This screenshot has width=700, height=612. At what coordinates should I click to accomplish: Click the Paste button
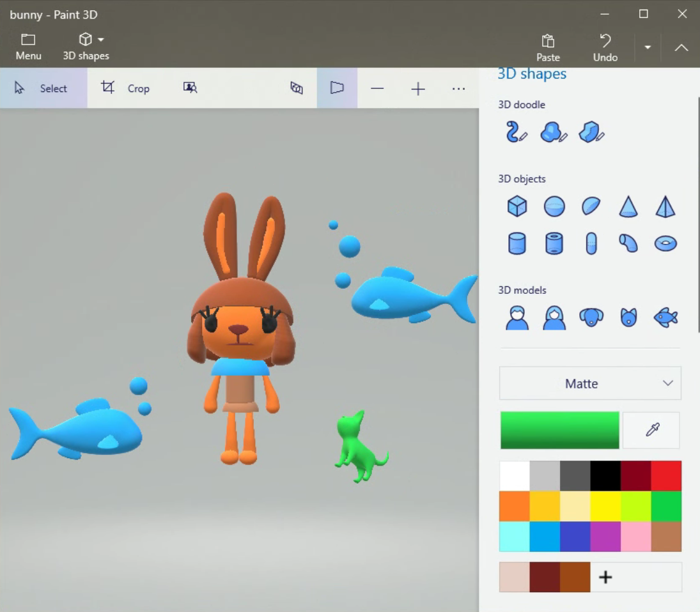(548, 47)
